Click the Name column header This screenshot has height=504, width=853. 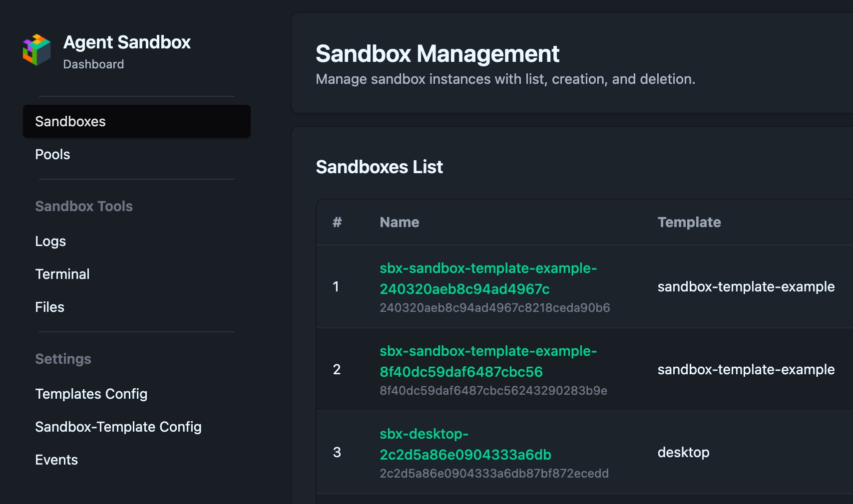coord(400,222)
